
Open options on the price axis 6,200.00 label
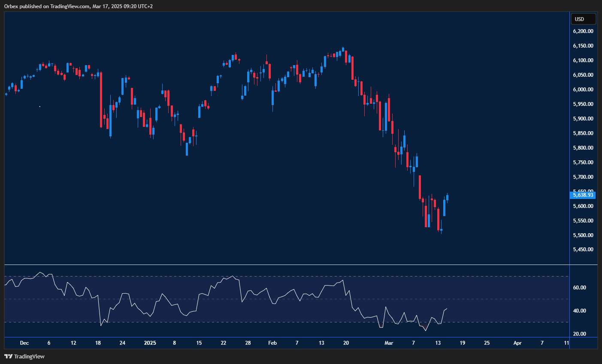click(x=584, y=31)
